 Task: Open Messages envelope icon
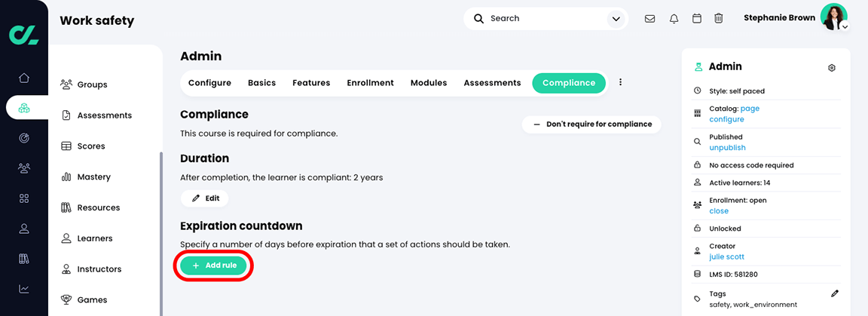tap(650, 18)
